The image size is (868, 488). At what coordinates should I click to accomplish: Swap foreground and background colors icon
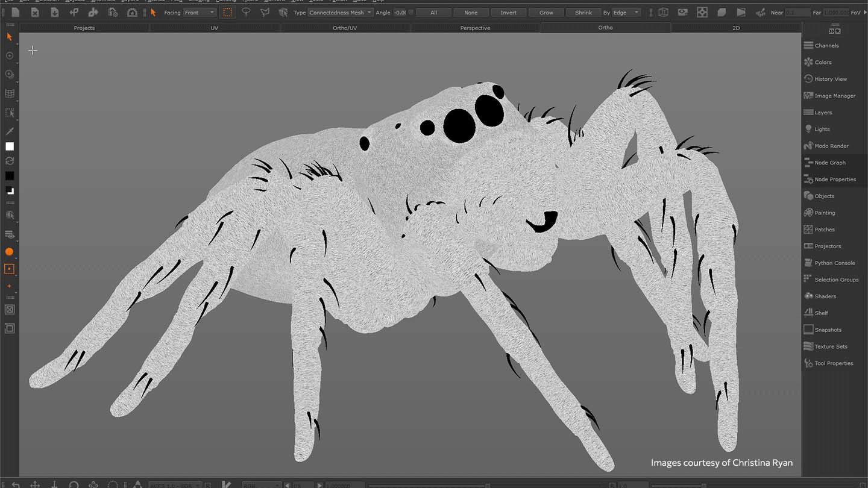click(x=10, y=161)
